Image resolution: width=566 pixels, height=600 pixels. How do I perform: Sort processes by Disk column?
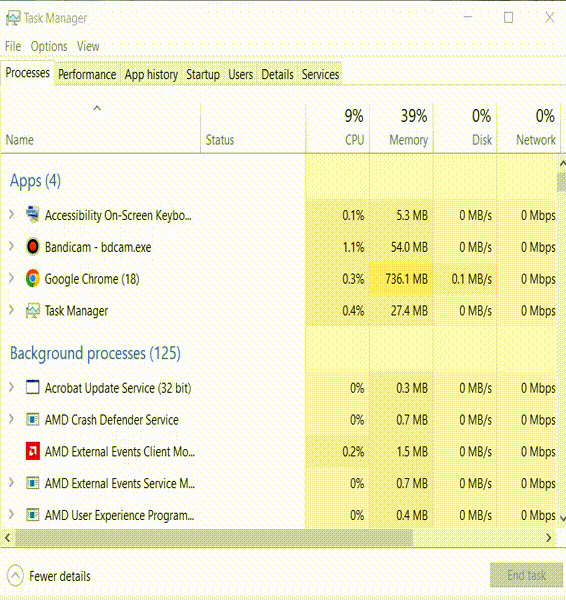(465, 128)
